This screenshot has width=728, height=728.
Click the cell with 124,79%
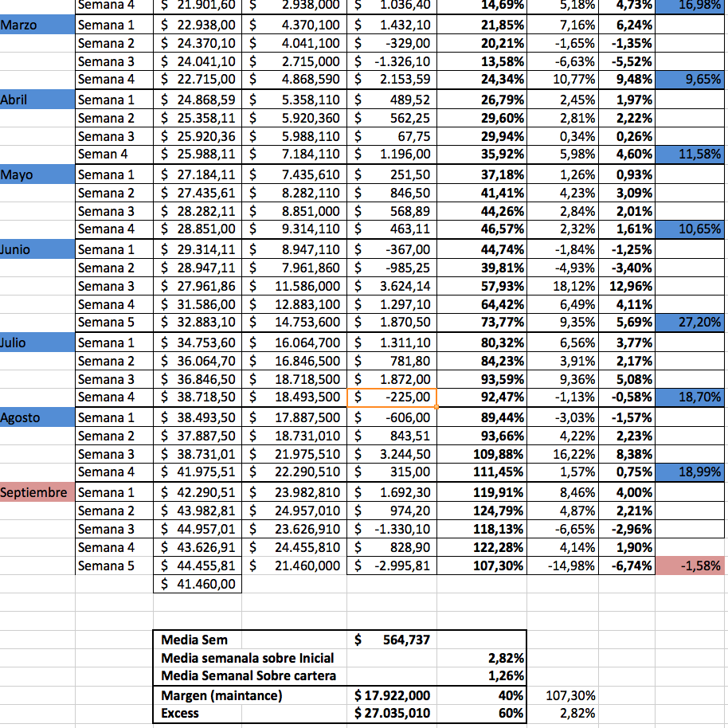pos(481,511)
